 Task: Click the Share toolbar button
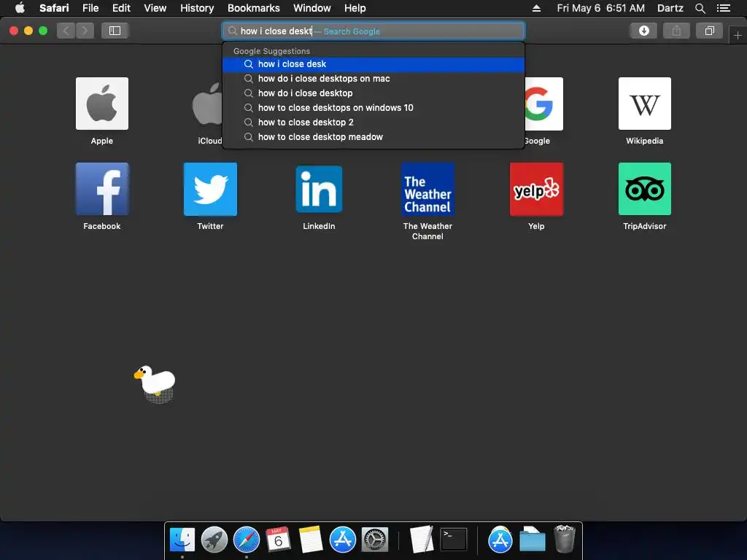click(676, 31)
